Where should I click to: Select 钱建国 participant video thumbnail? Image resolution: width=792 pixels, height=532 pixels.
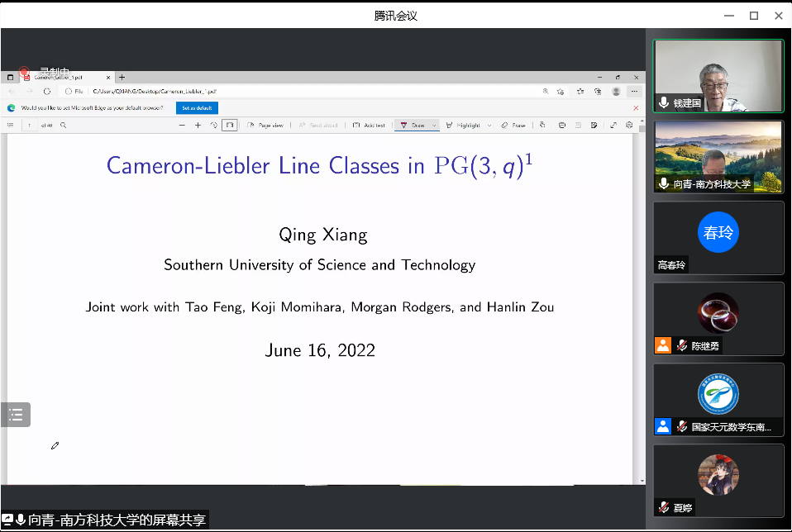718,76
